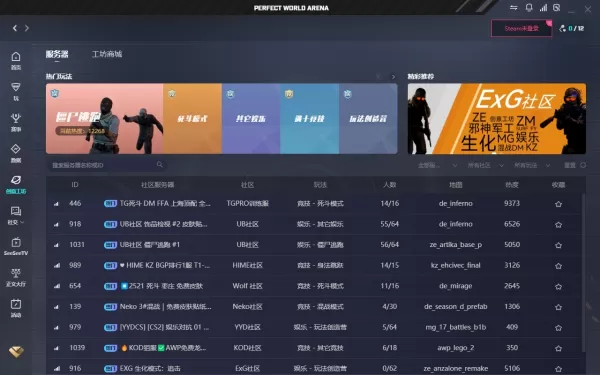The image size is (600, 375).
Task: Go back with the left arrow
Action: point(15,28)
